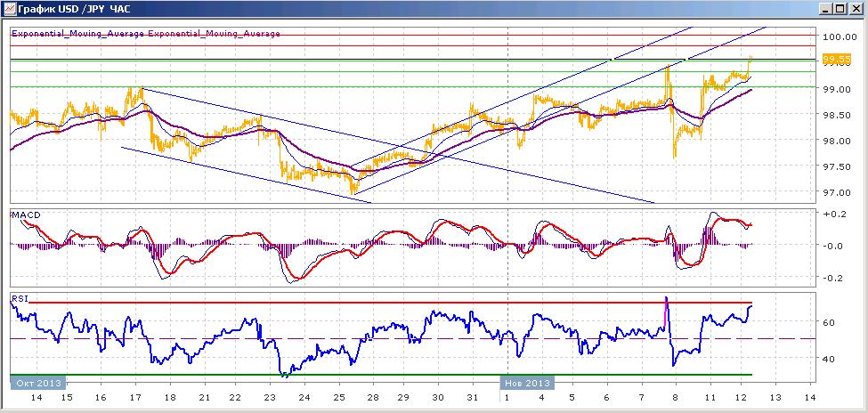This screenshot has width=868, height=413.
Task: Click date label 17 on time axis
Action: point(136,398)
